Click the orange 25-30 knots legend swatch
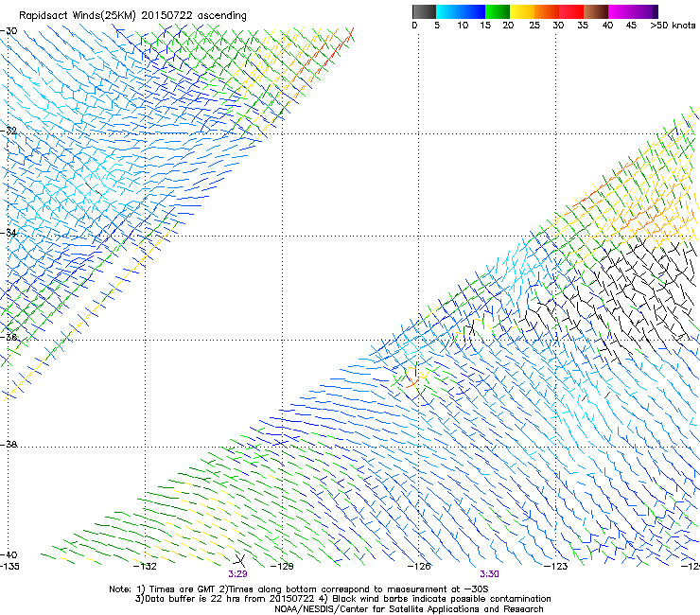Viewport: 700px width, 615px height. pos(547,11)
